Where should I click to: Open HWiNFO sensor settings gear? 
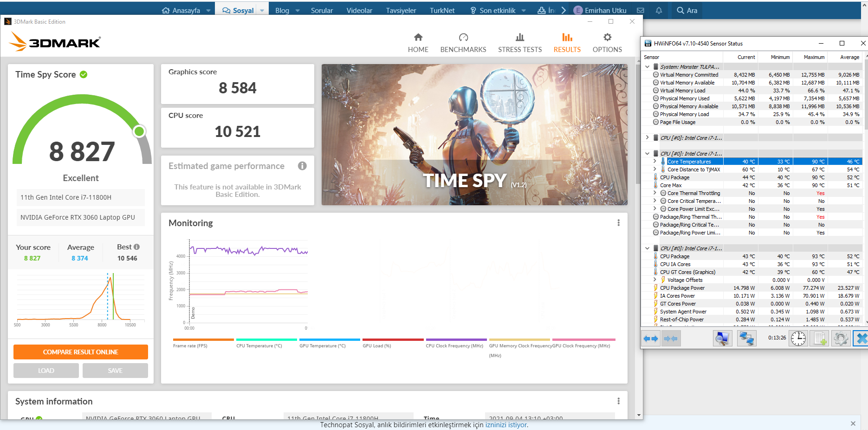pos(841,339)
